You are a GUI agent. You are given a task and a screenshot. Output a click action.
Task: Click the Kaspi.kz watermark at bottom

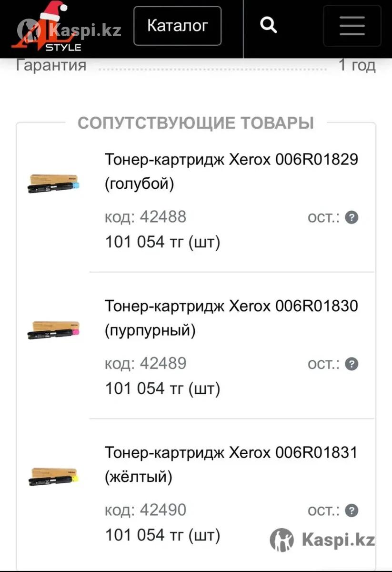[x=322, y=540]
